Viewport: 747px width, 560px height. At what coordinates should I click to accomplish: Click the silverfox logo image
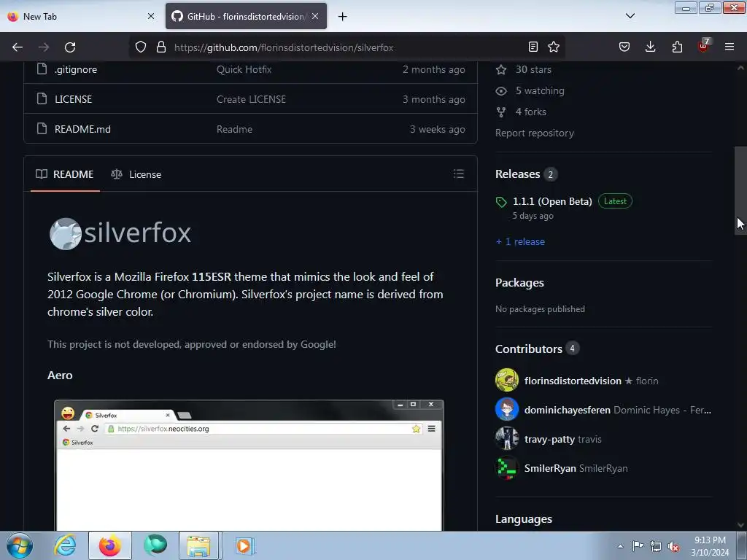pos(120,233)
